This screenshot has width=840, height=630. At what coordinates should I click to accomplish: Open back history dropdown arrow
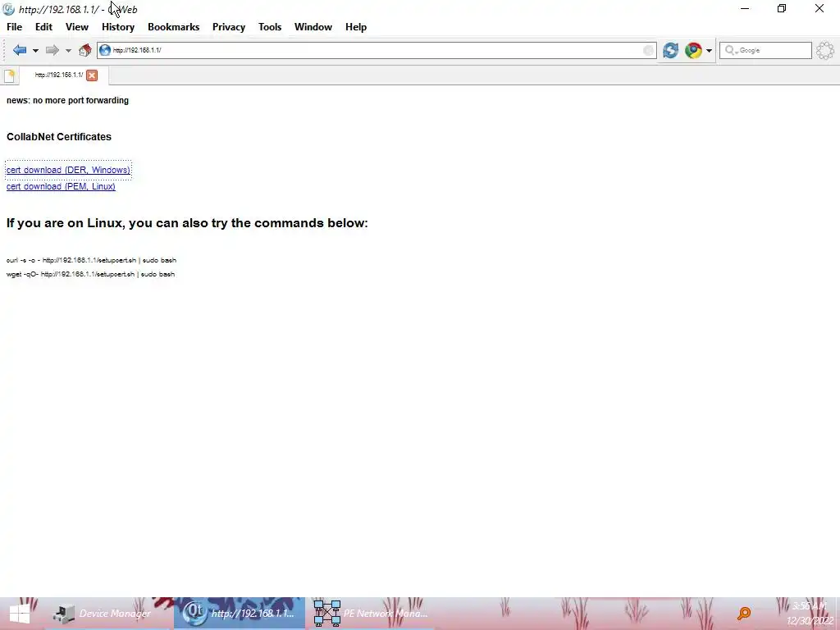point(35,51)
